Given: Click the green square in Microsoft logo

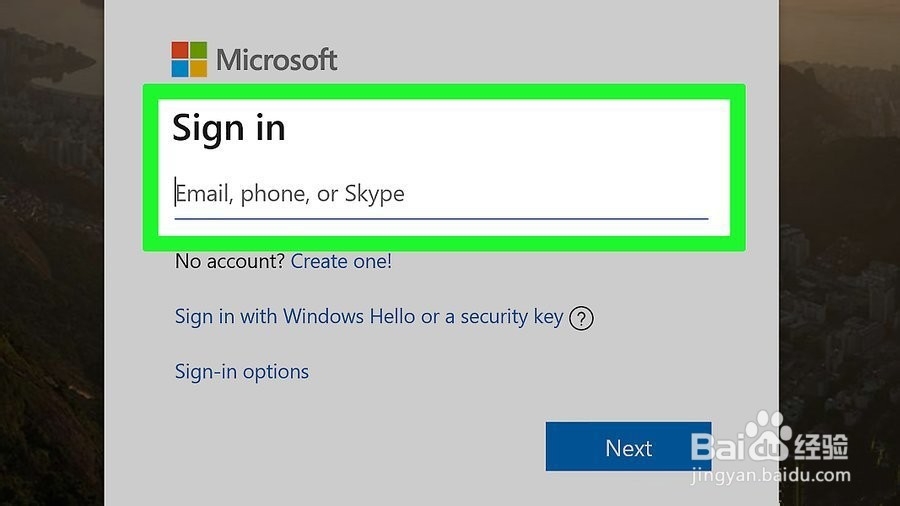Looking at the screenshot, I should pyautogui.click(x=199, y=50).
